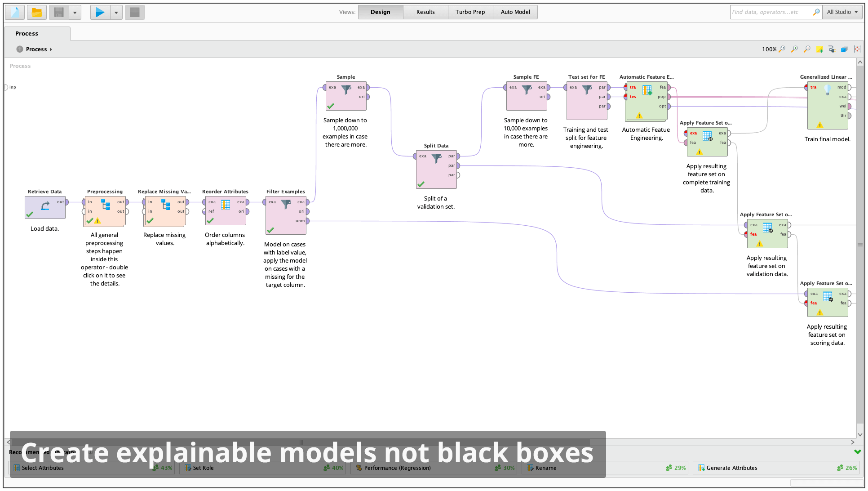Run the process with the blue play icon
The image size is (868, 491).
[x=100, y=12]
